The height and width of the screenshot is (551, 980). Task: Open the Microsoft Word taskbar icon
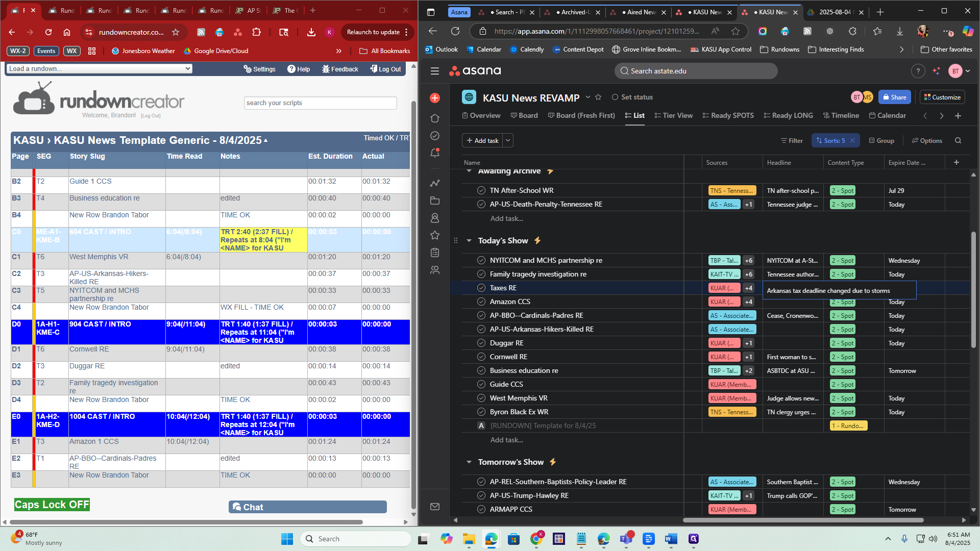click(671, 539)
